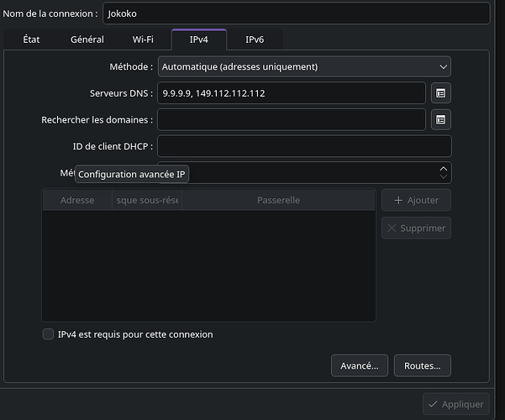Open the search domains list editor icon
The height and width of the screenshot is (420, 505).
click(x=440, y=120)
